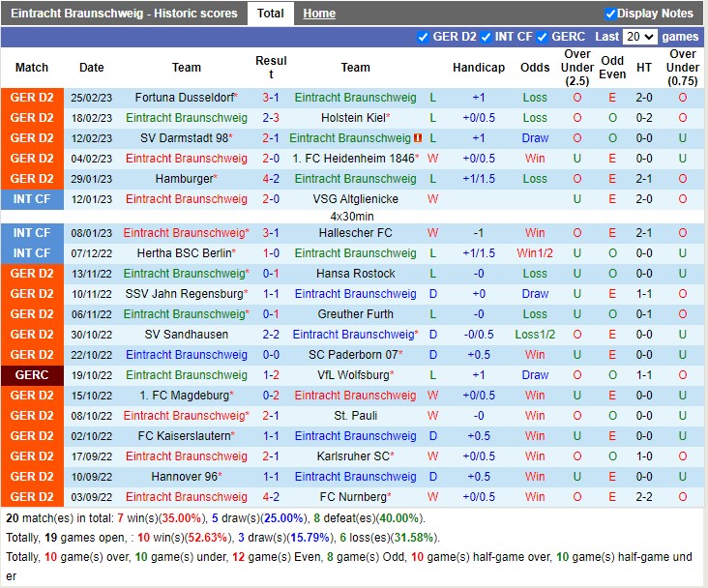
Task: Click the dark red GERC league badge
Action: pos(32,375)
